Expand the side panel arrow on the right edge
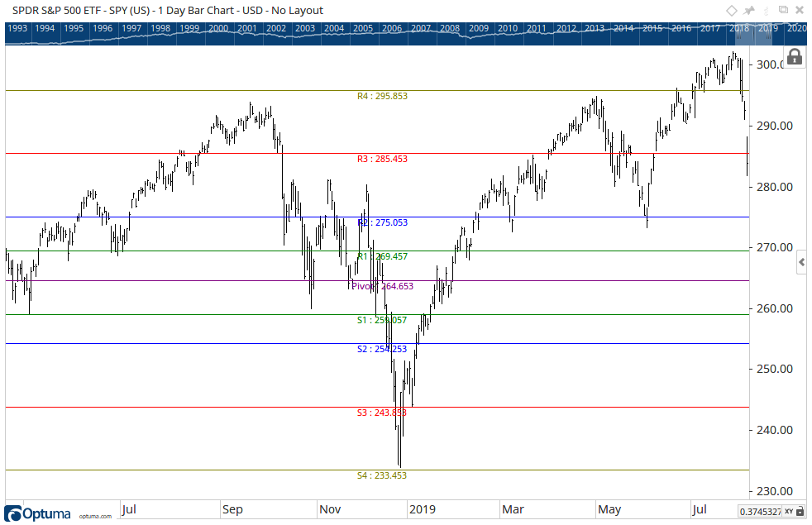 (x=802, y=263)
